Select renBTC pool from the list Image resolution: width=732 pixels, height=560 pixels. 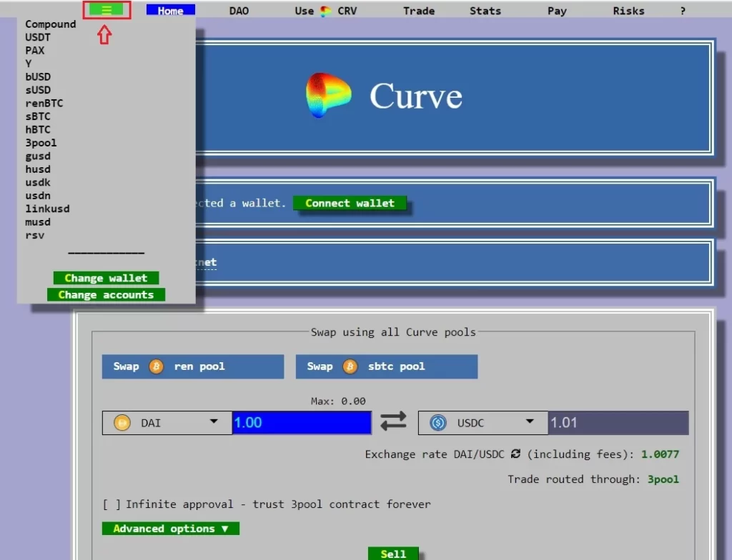point(44,103)
